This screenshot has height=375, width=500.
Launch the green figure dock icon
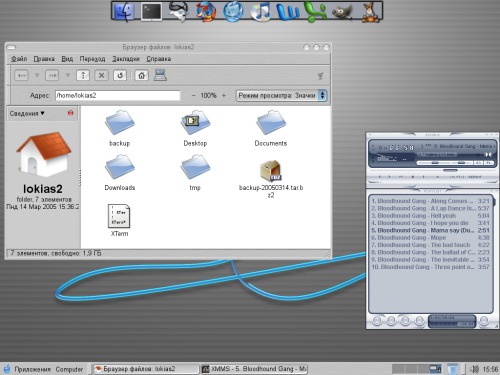pyautogui.click(x=315, y=12)
